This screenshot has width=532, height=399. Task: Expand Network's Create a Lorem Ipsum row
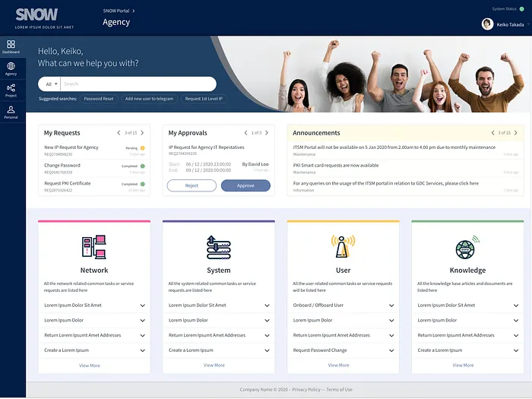pyautogui.click(x=143, y=350)
